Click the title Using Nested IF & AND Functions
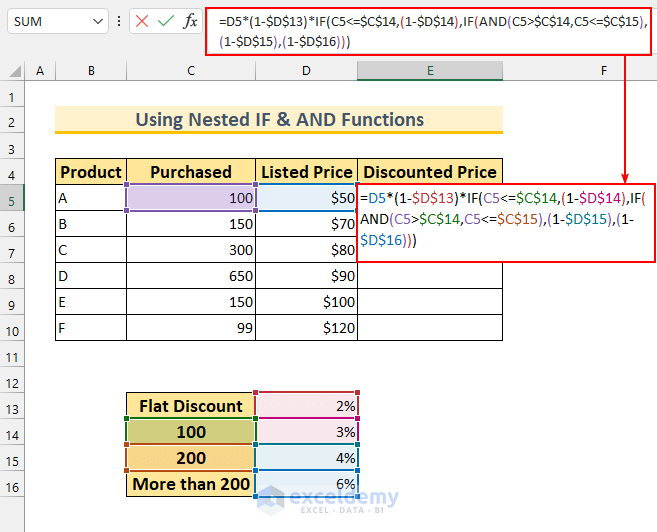This screenshot has width=657, height=532. (x=279, y=120)
